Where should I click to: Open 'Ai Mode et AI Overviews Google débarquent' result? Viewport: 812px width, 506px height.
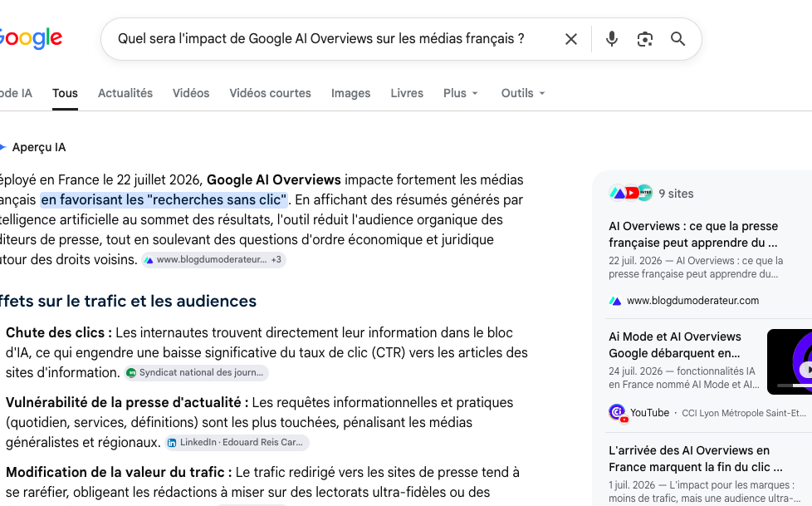click(675, 345)
